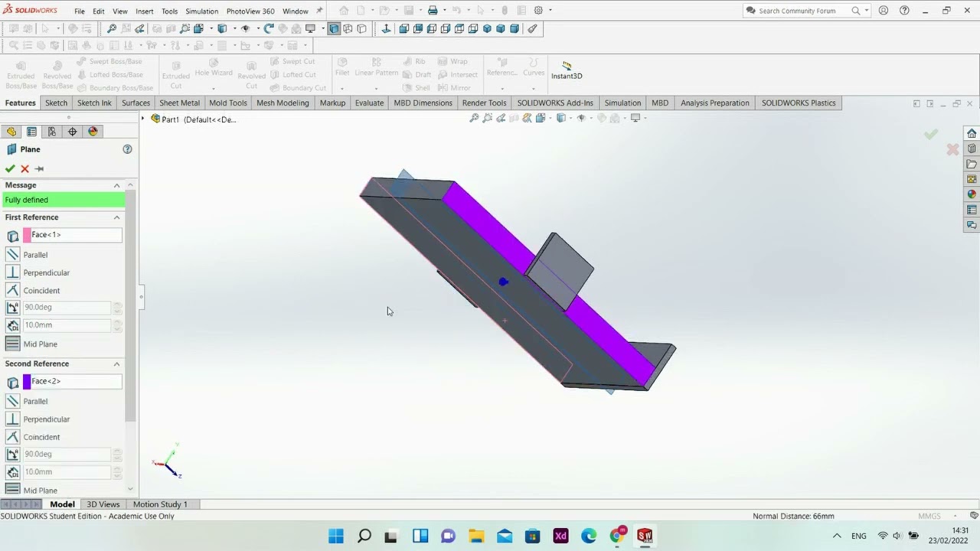
Task: Cancel the plane with the red X in the Plane panel
Action: click(x=24, y=168)
